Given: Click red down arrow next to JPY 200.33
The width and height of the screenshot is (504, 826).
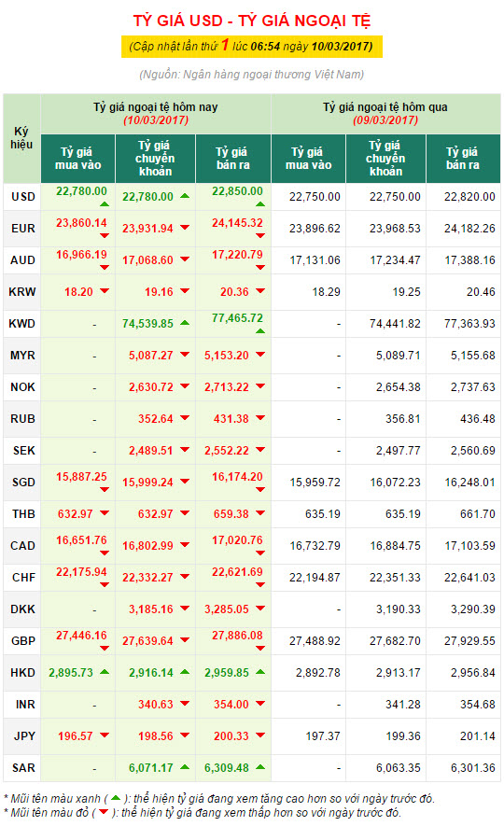Looking at the screenshot, I should 260,735.
